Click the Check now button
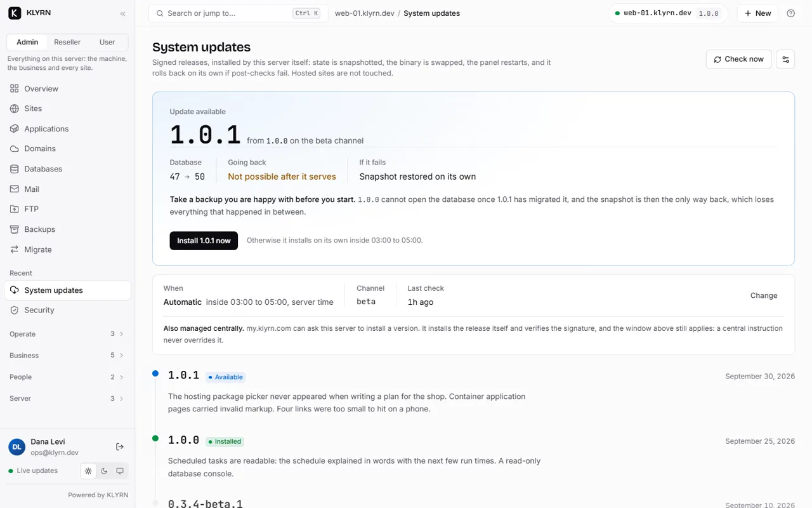Screen dimensions: 812x508 739,59
